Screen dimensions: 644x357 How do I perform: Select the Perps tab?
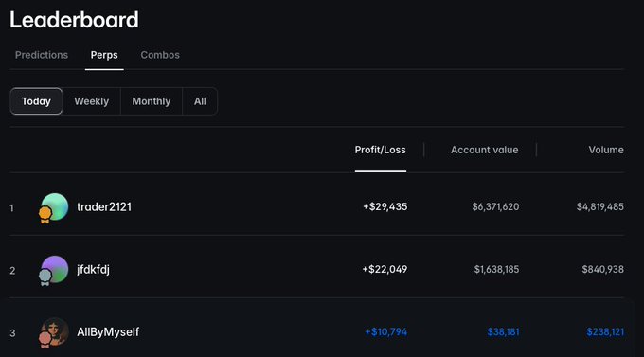tap(104, 55)
